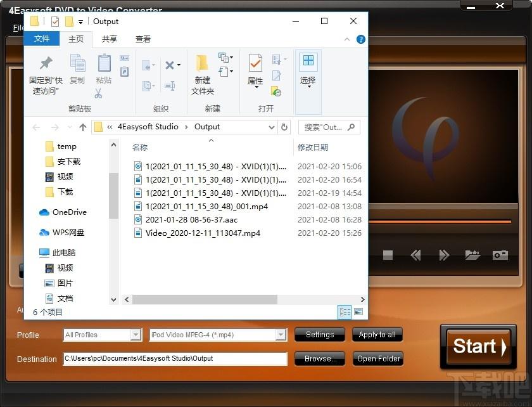Refresh the Output folder view
Image resolution: width=532 pixels, height=407 pixels.
284,127
